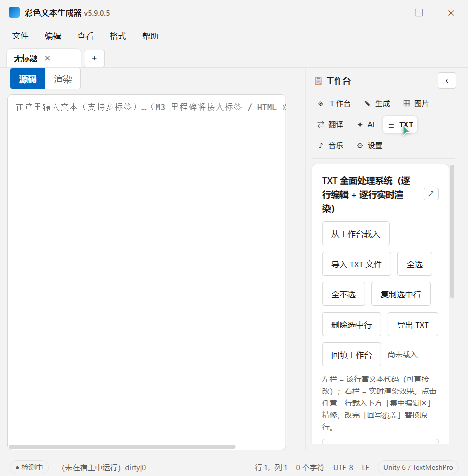The height and width of the screenshot is (476, 468).
Task: Click the app logo icon in title bar
Action: pos(14,13)
